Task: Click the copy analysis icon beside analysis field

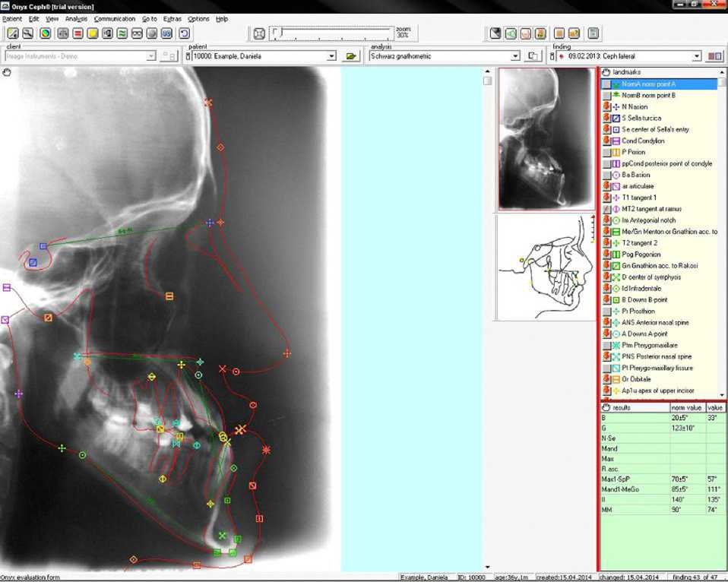Action: coord(533,56)
